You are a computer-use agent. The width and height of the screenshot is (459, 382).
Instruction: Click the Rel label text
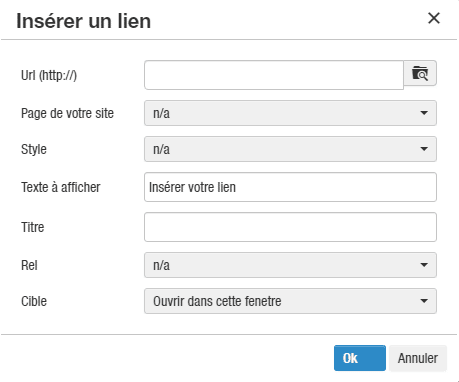coord(29,265)
